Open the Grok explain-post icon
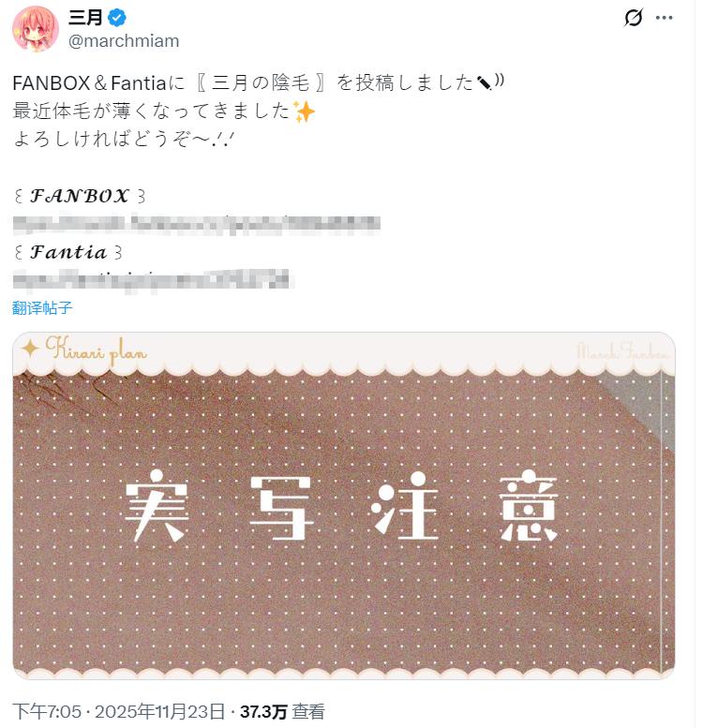 click(634, 18)
